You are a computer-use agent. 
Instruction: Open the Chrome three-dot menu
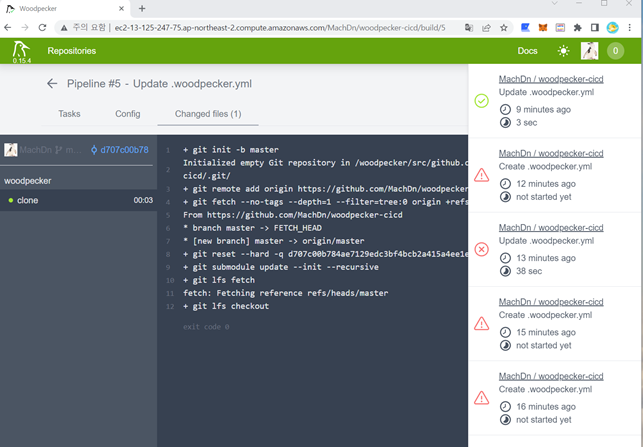630,28
